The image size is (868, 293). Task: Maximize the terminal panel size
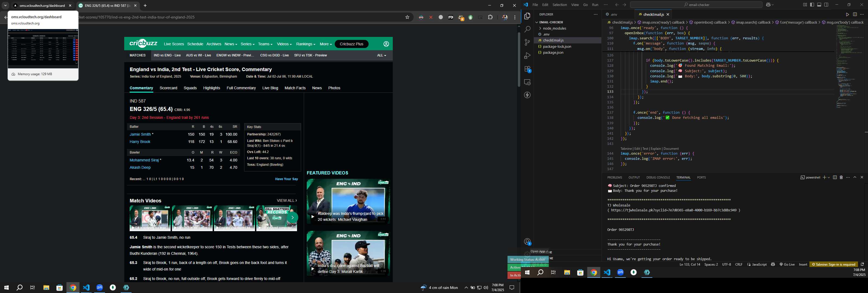pyautogui.click(x=855, y=177)
